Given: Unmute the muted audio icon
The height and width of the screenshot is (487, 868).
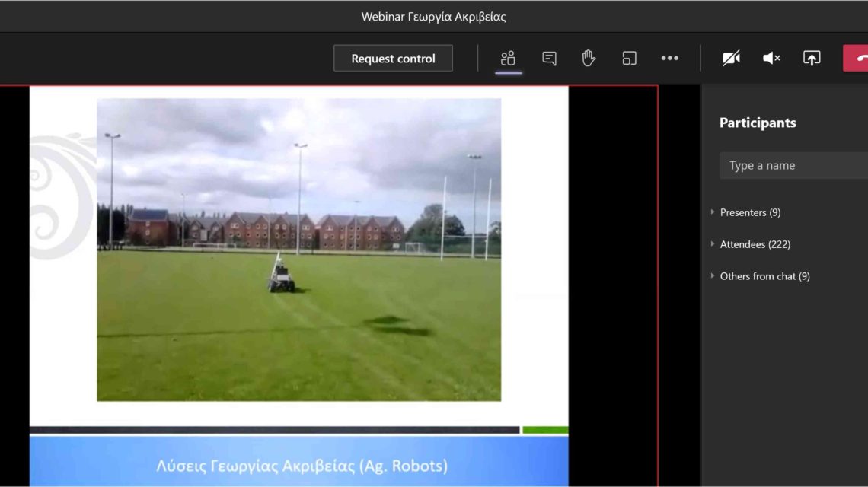Looking at the screenshot, I should [771, 59].
